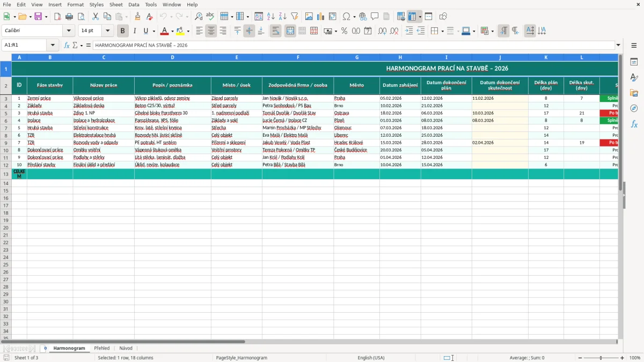Open the Function Wizard fx icon
The height and width of the screenshot is (362, 644).
67,45
